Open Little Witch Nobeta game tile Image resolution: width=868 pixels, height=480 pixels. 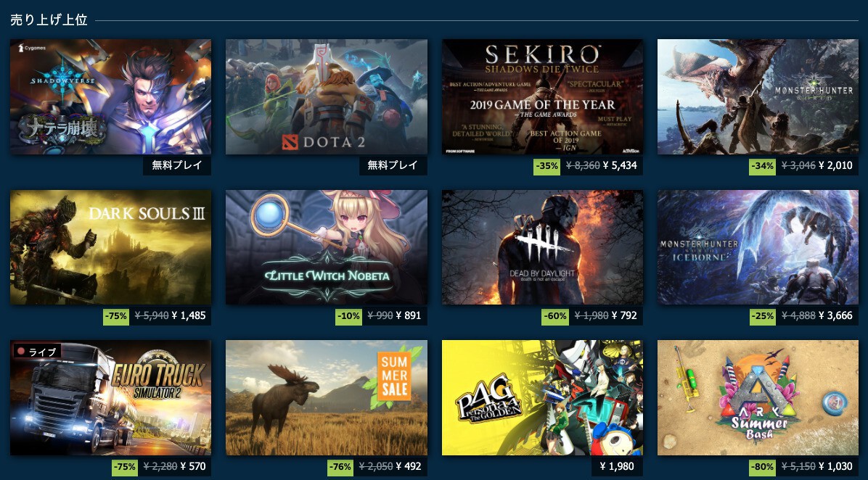click(x=327, y=247)
